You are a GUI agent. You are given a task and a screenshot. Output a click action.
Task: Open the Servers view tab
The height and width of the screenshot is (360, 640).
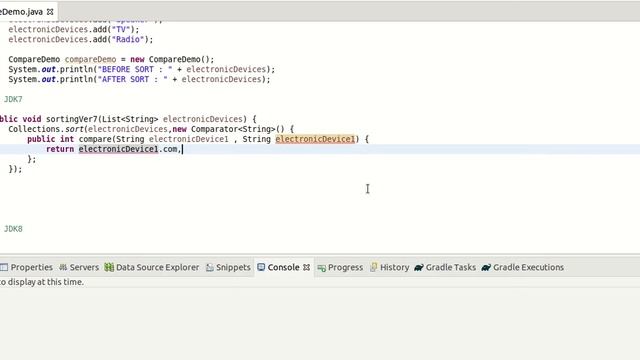click(79, 267)
